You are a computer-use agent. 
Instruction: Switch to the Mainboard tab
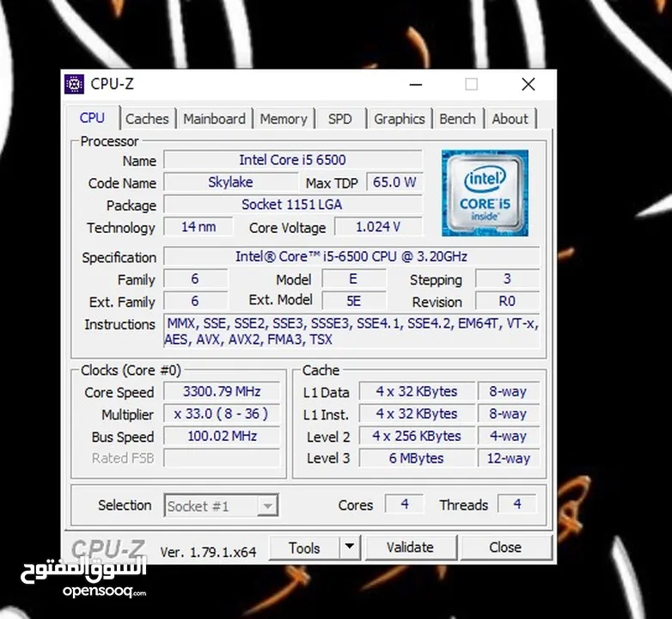pos(214,119)
